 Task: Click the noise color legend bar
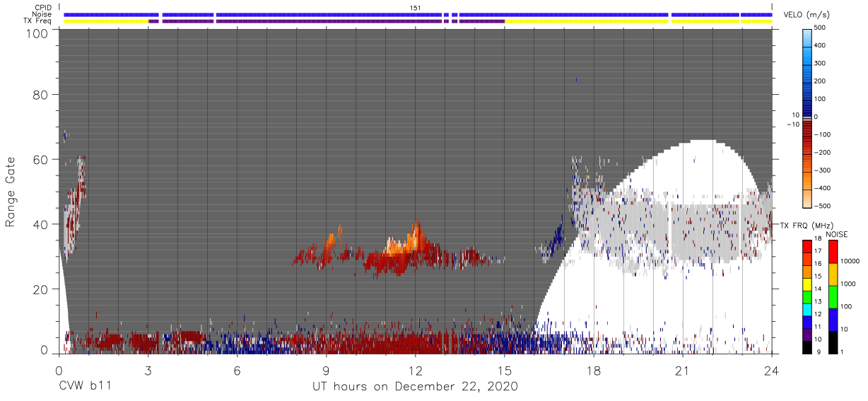point(832,296)
